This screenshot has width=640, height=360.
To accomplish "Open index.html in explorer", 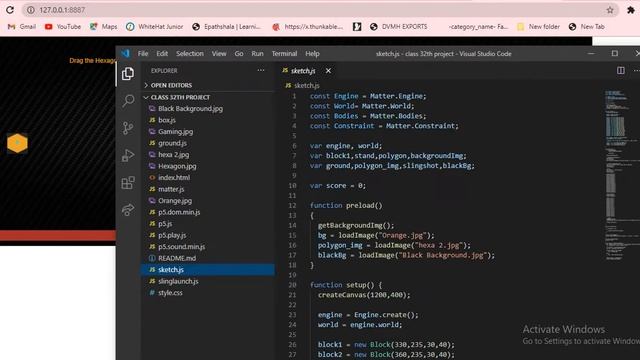I will [x=208, y=178].
